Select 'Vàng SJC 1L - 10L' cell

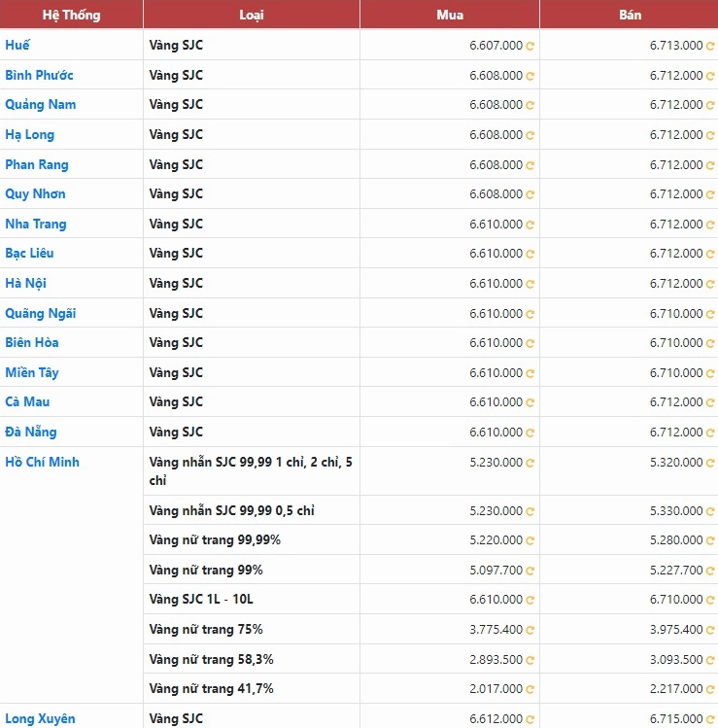252,599
